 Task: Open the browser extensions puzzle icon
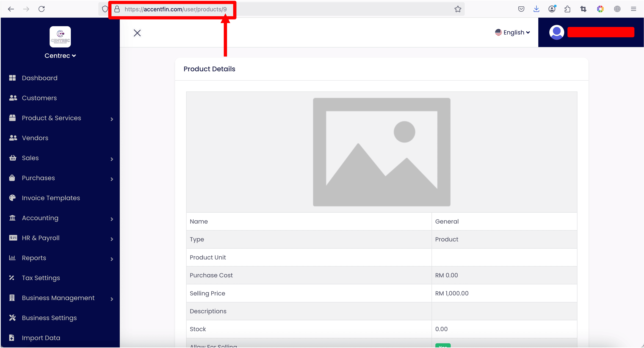(567, 9)
